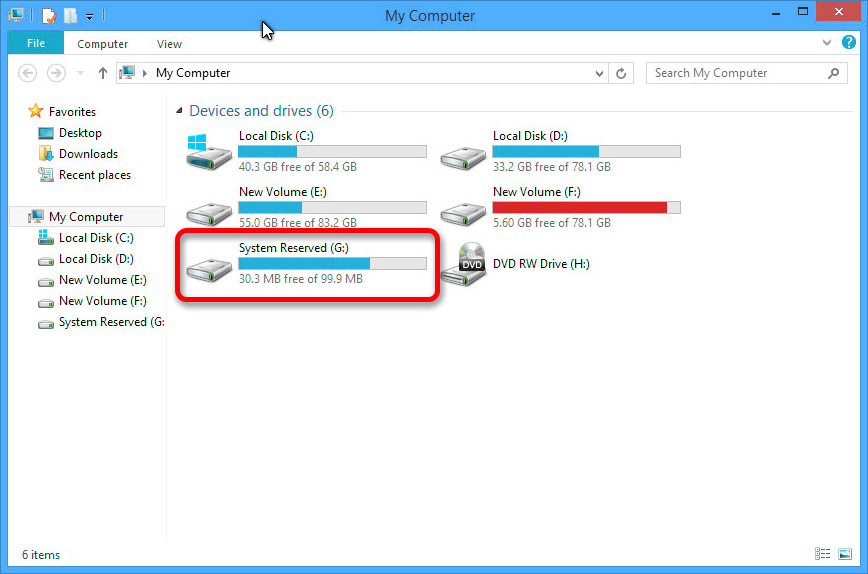Go up one folder level arrow
This screenshot has width=868, height=574.
pyautogui.click(x=102, y=73)
